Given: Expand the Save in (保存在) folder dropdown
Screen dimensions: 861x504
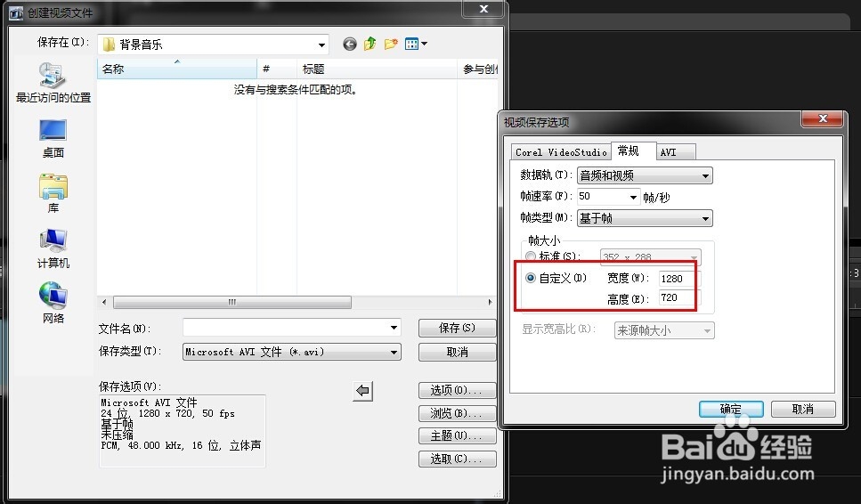Looking at the screenshot, I should click(x=321, y=45).
